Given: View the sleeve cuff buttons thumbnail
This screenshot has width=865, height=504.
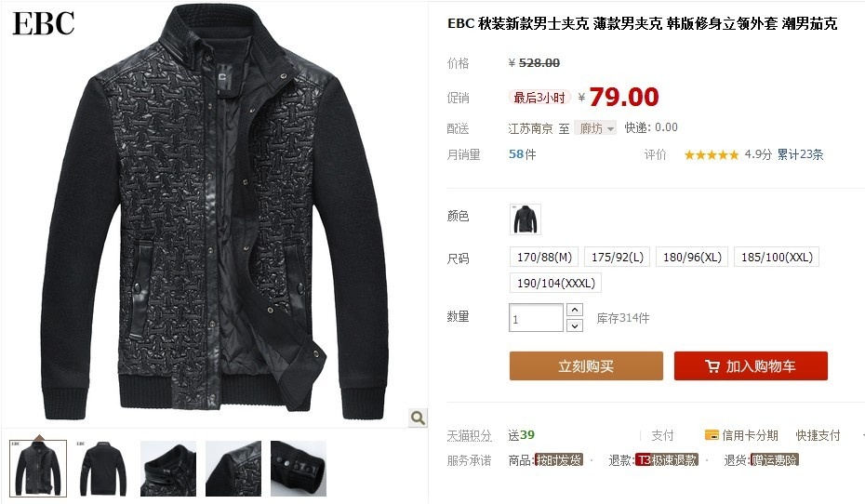Looking at the screenshot, I should tap(299, 469).
